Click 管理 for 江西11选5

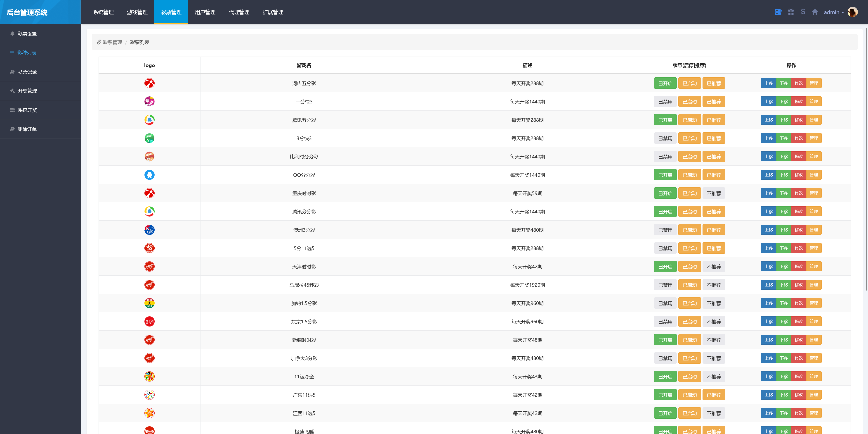tap(814, 413)
